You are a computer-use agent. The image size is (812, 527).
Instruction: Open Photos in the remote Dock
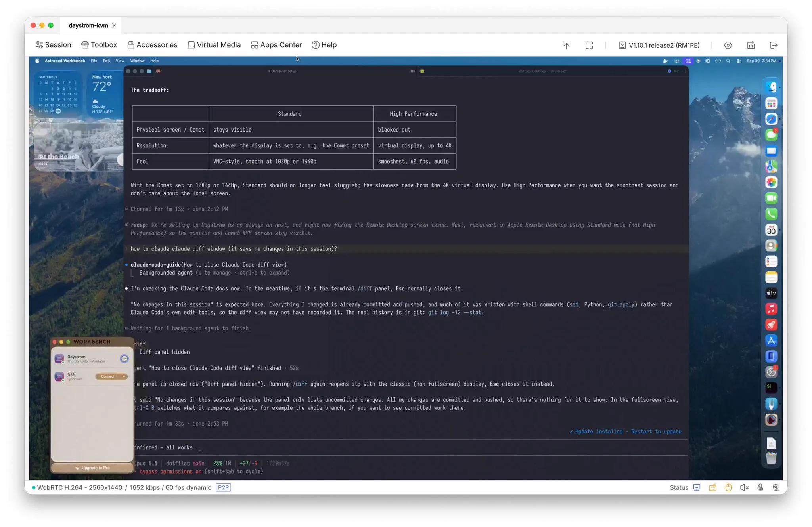click(771, 182)
